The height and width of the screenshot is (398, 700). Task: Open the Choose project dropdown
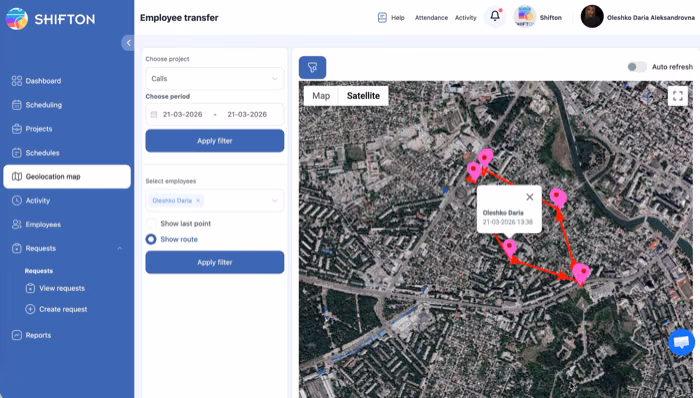(x=215, y=79)
